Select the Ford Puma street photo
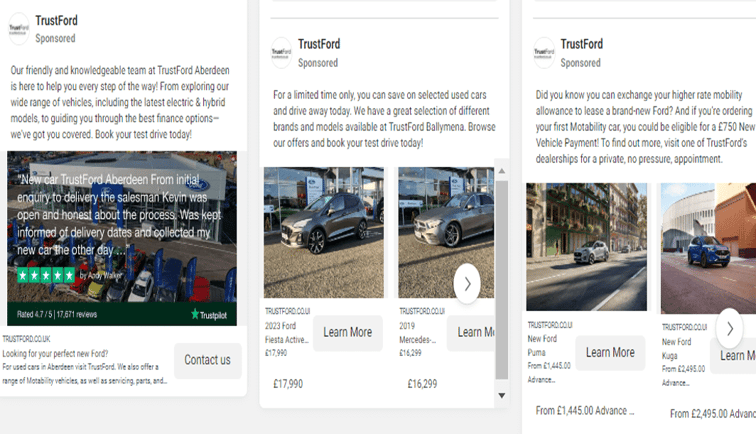Screen dimensions: 756x434 (x=586, y=246)
